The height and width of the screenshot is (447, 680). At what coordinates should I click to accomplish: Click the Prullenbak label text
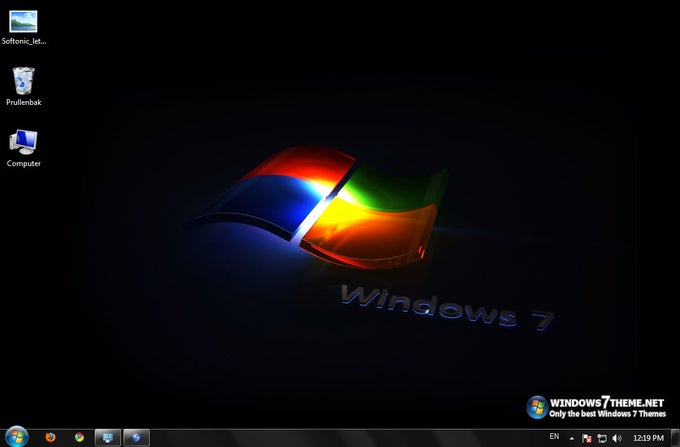click(x=23, y=102)
